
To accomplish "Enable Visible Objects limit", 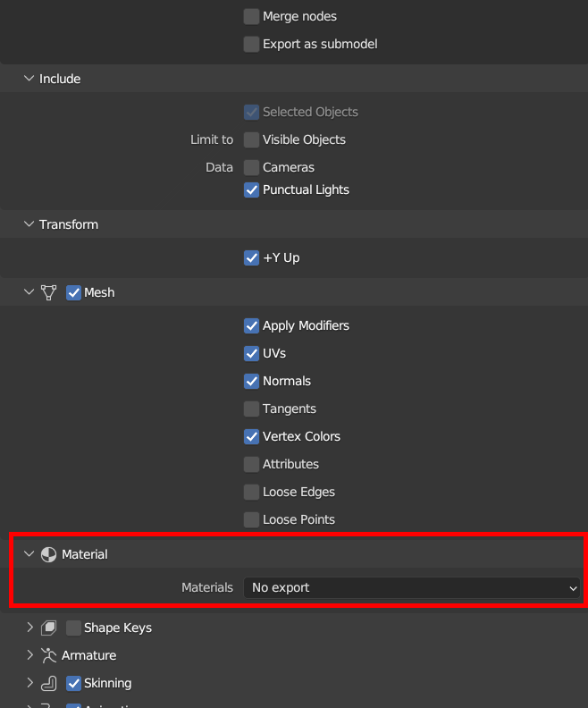I will click(252, 139).
